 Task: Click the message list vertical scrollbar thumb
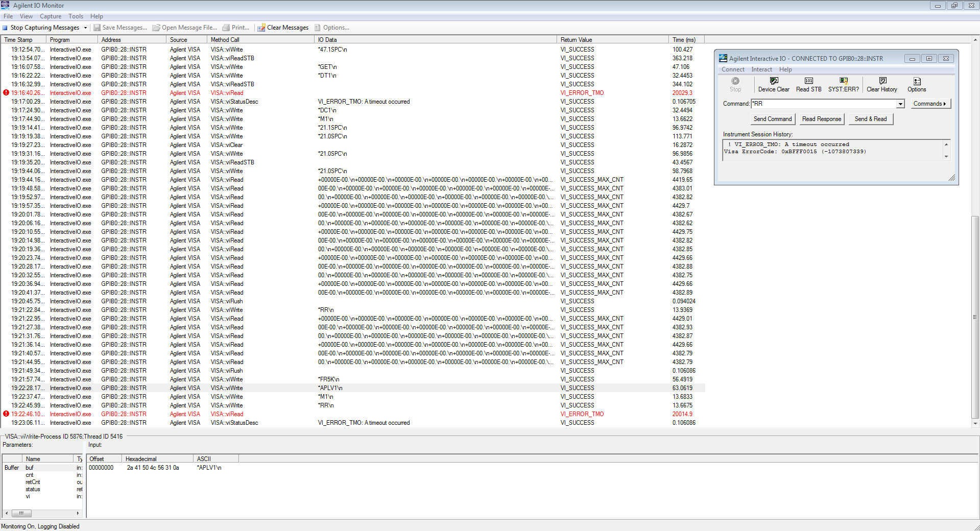tap(975, 317)
